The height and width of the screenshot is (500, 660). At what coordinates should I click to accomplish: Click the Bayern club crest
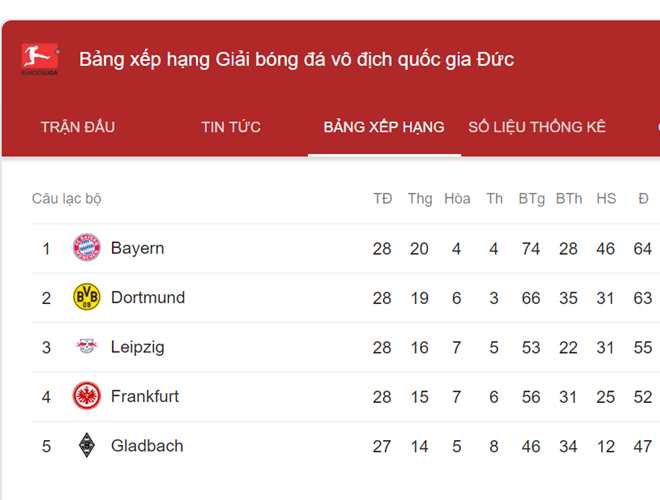point(87,248)
